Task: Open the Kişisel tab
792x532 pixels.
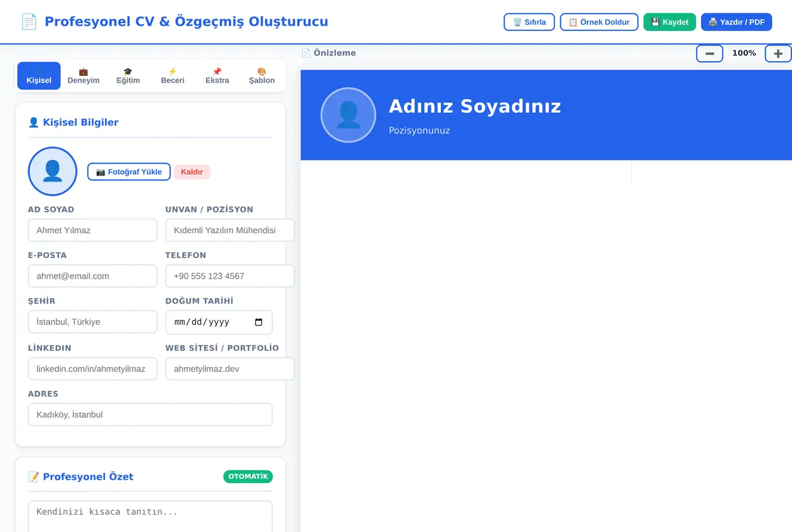Action: click(x=39, y=76)
